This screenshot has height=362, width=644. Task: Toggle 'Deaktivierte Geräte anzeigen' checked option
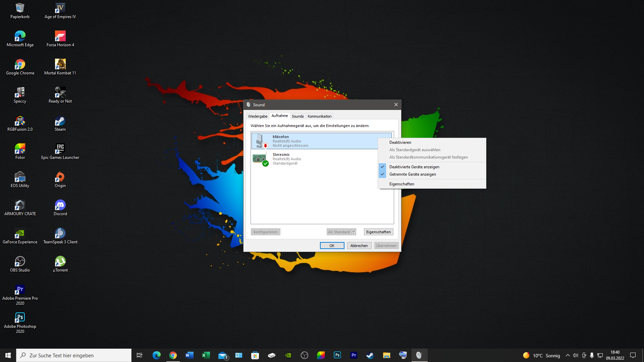[x=414, y=167]
